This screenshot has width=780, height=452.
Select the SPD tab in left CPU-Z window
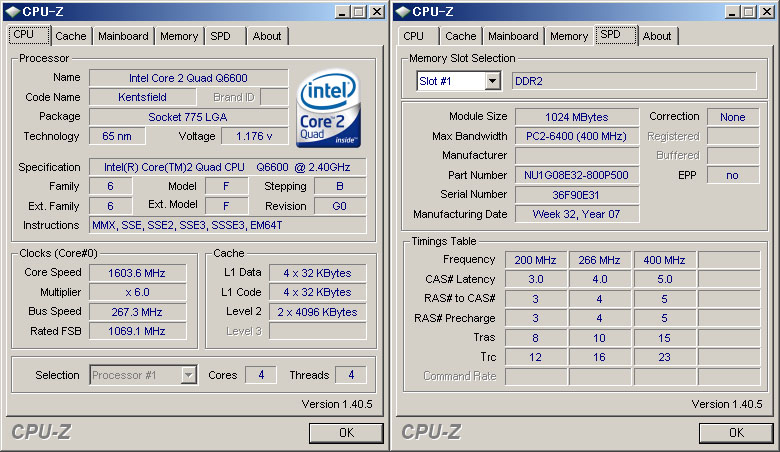coord(220,36)
